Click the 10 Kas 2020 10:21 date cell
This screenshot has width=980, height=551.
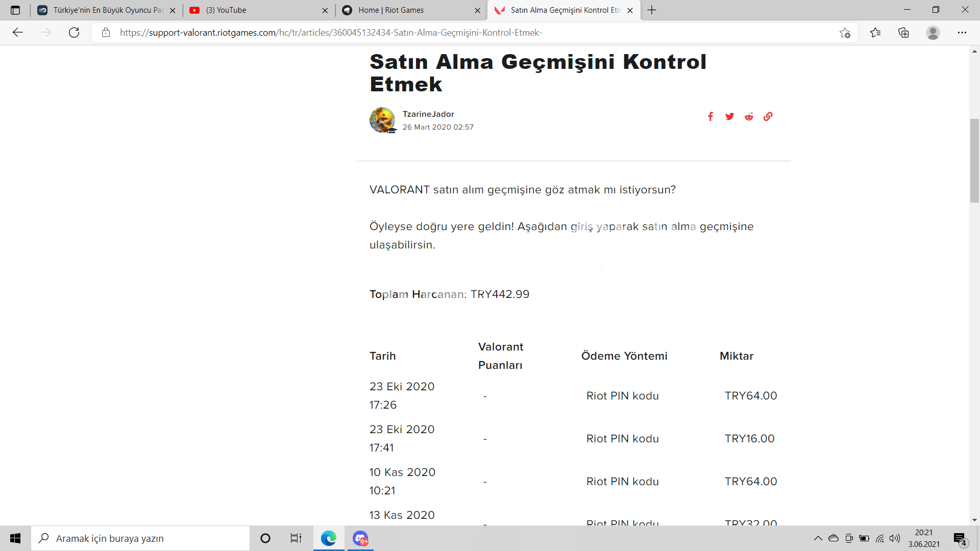click(402, 482)
